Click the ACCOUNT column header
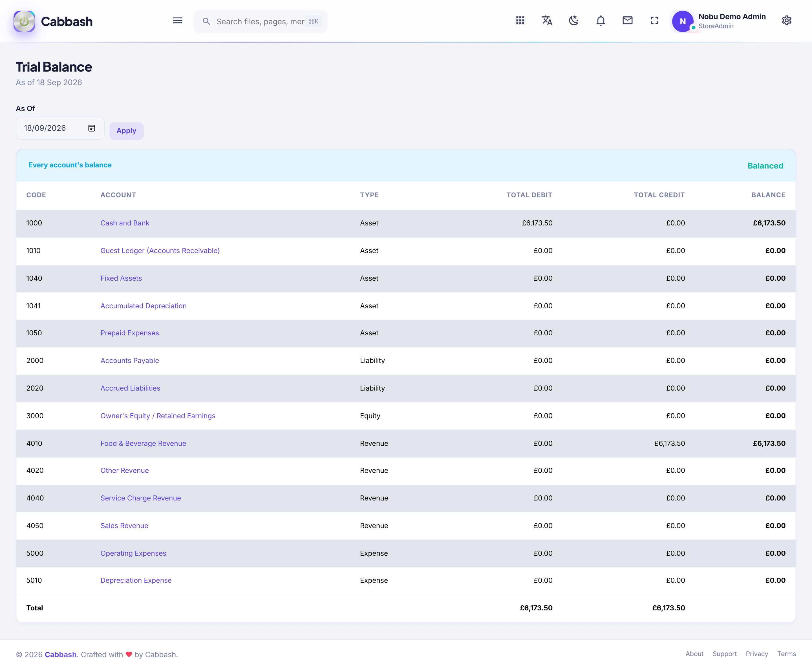812x669 pixels. click(x=118, y=195)
